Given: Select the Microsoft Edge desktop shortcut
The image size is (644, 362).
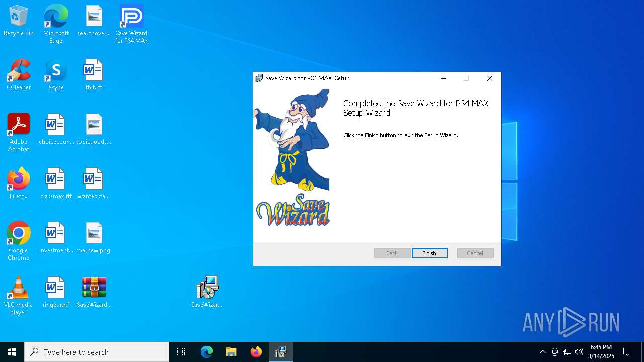Looking at the screenshot, I should (56, 24).
